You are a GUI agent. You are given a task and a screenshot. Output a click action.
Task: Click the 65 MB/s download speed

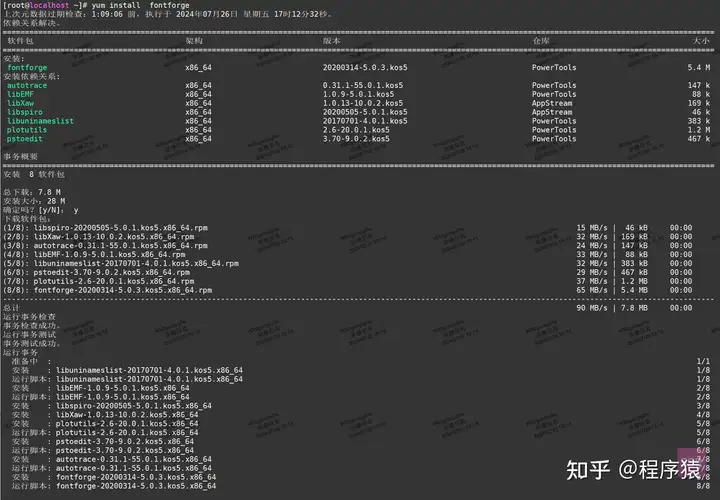tap(592, 290)
